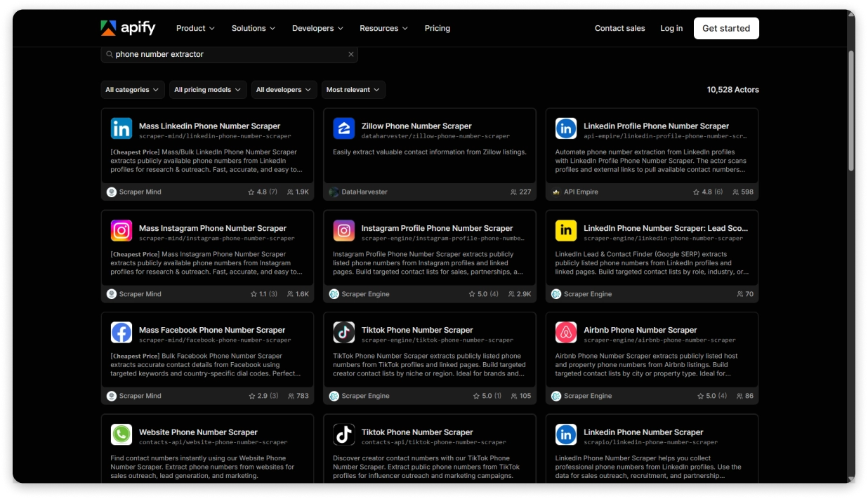Image resolution: width=868 pixels, height=499 pixels.
Task: Open the Mass Linkedin Phone Number Scraper title
Action: [x=209, y=126]
